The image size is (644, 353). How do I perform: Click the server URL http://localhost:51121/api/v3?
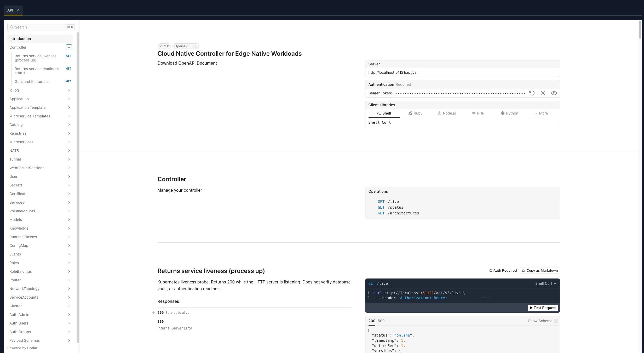coord(392,72)
